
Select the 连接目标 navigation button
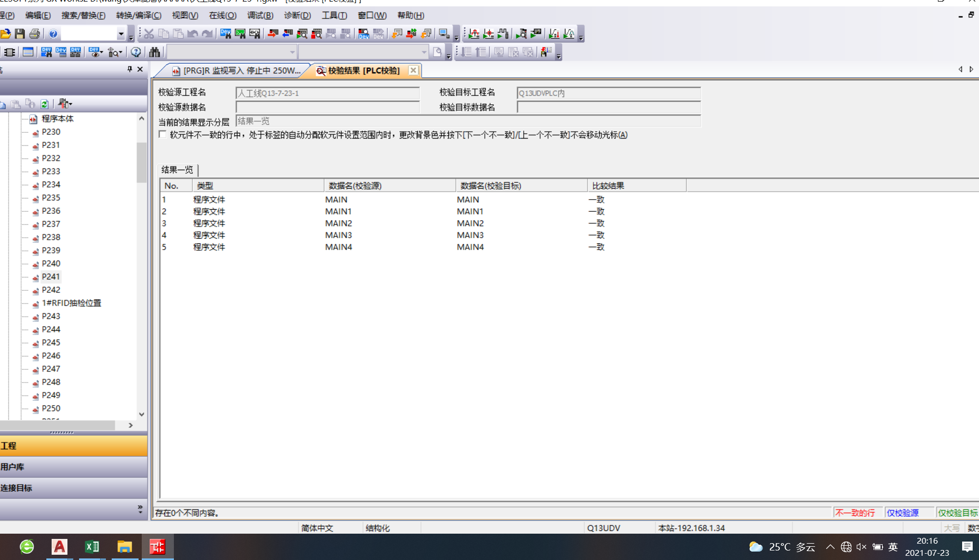click(74, 488)
